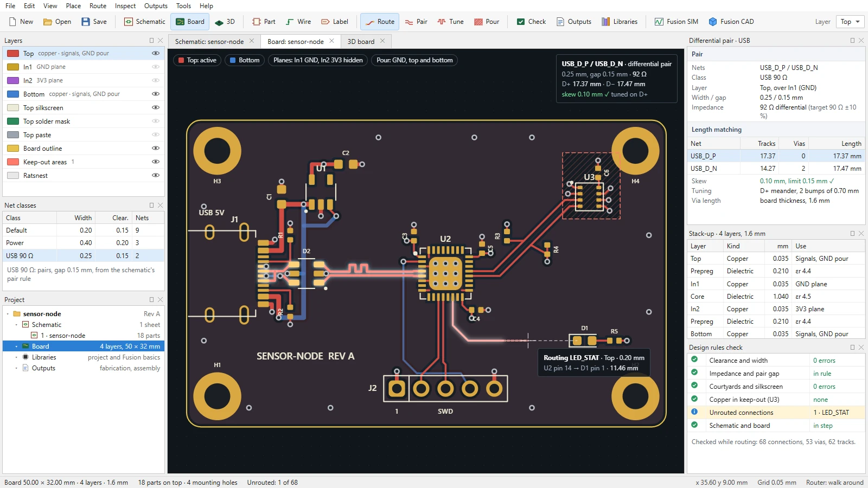Show the In1 GND plane layer

pos(156,67)
